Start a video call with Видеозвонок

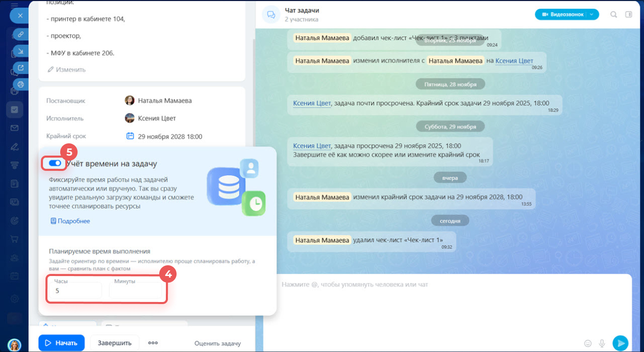[x=560, y=15]
